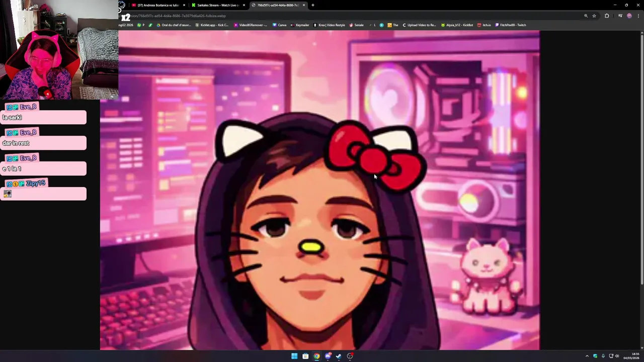The image size is (644, 362).
Task: Click the Zipy15 username in chat
Action: pyautogui.click(x=36, y=184)
